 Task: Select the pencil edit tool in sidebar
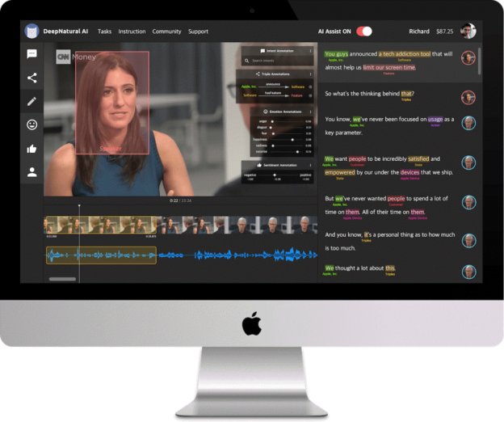(x=32, y=101)
